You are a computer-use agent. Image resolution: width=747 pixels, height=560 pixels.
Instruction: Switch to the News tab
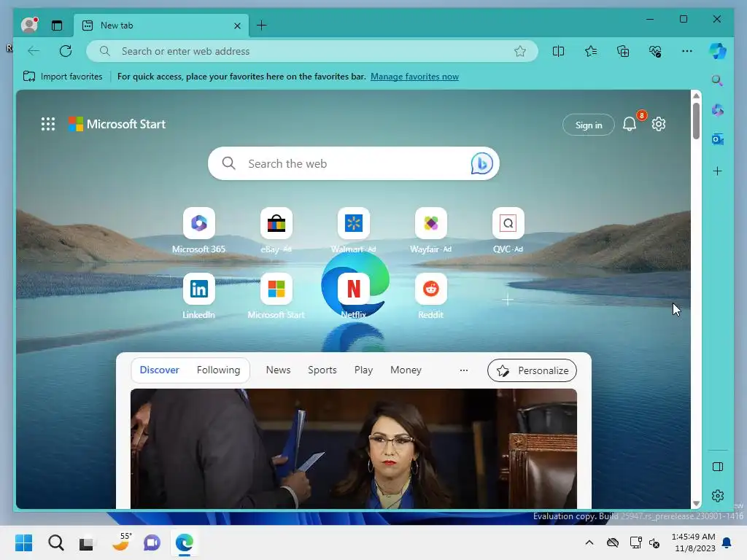pyautogui.click(x=278, y=370)
